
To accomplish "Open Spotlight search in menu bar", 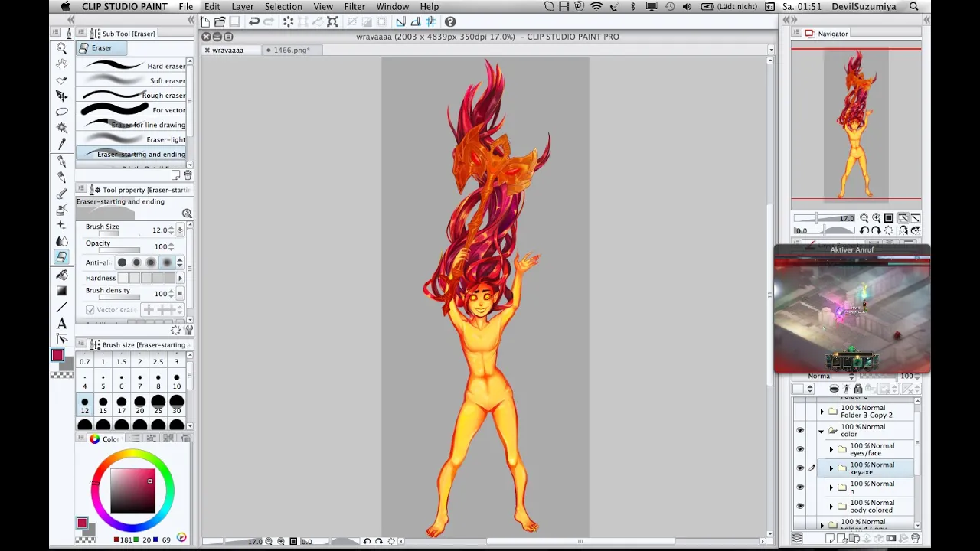I will [914, 6].
